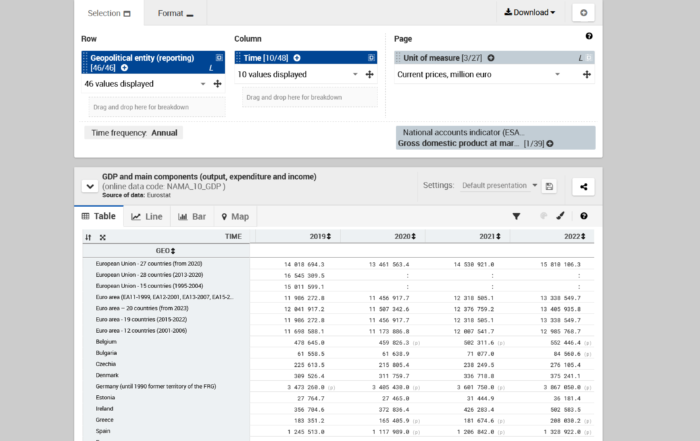Click row Euro area - 19 countries (2015-2022)
The height and width of the screenshot is (441, 700).
tap(141, 320)
